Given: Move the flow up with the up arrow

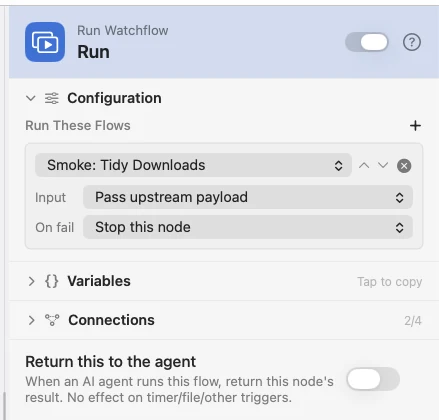Looking at the screenshot, I should 364,165.
